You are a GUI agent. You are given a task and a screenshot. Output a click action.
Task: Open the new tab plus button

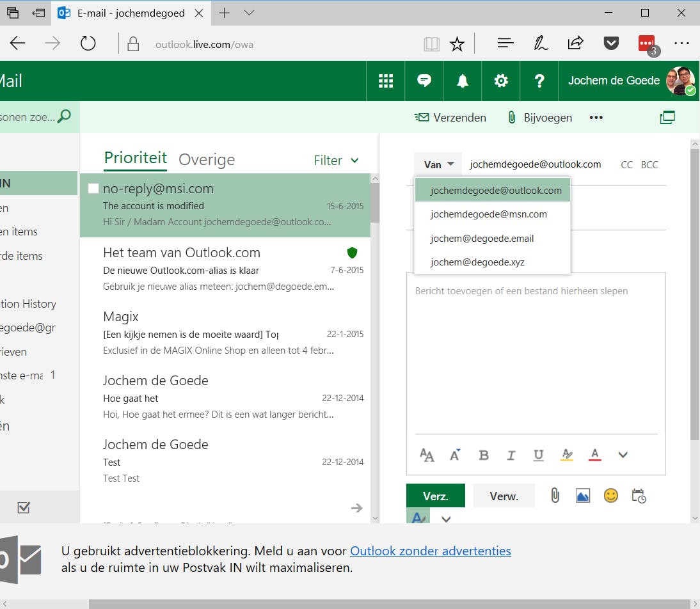(224, 13)
